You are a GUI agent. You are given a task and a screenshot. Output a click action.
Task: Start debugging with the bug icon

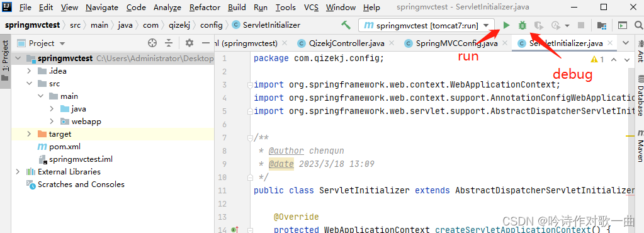point(523,25)
